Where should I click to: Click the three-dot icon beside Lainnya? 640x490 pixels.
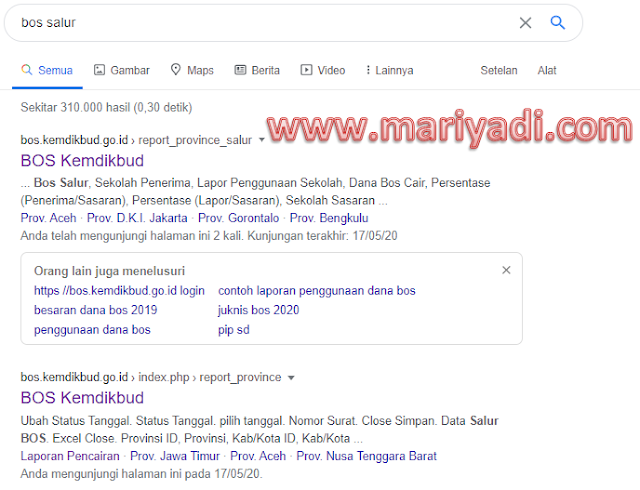368,70
